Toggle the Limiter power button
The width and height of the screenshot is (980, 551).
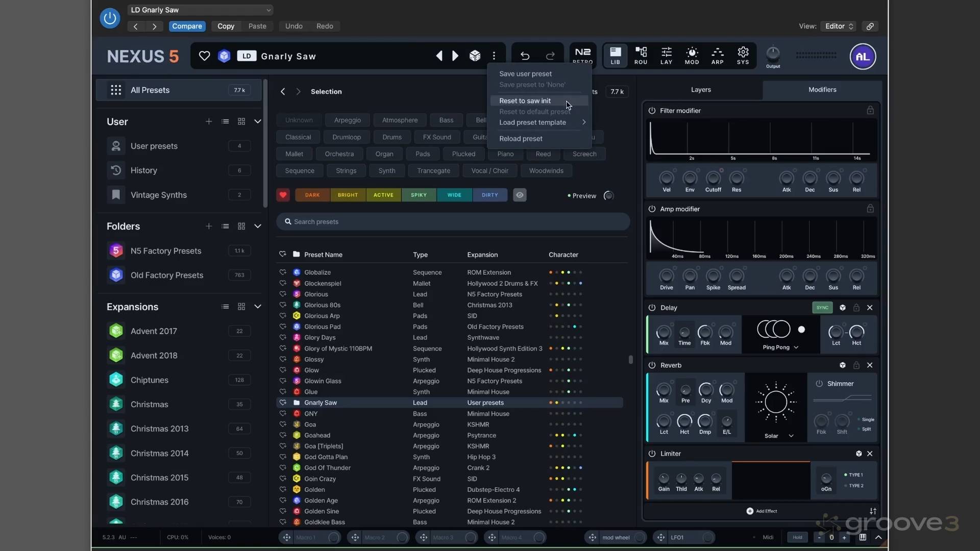pos(652,454)
